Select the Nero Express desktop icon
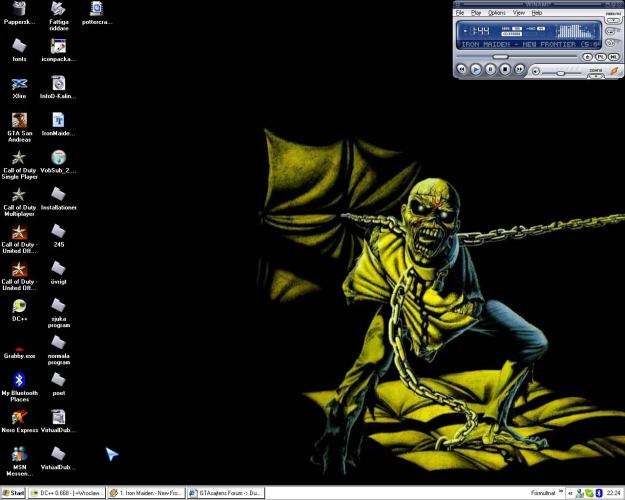625x500 pixels. (x=19, y=420)
